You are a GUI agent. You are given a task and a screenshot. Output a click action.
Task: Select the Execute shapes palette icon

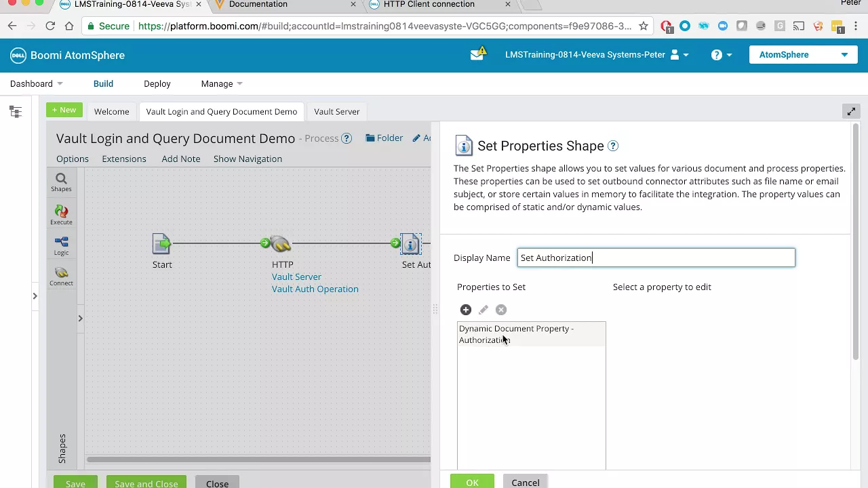point(61,215)
